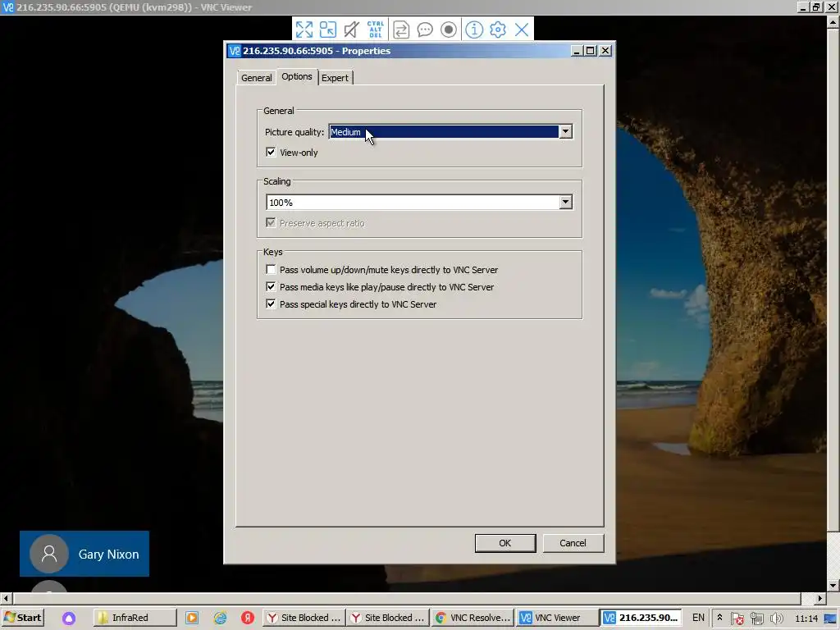
Task: Click the show desktop icon beside the clock
Action: [x=830, y=619]
